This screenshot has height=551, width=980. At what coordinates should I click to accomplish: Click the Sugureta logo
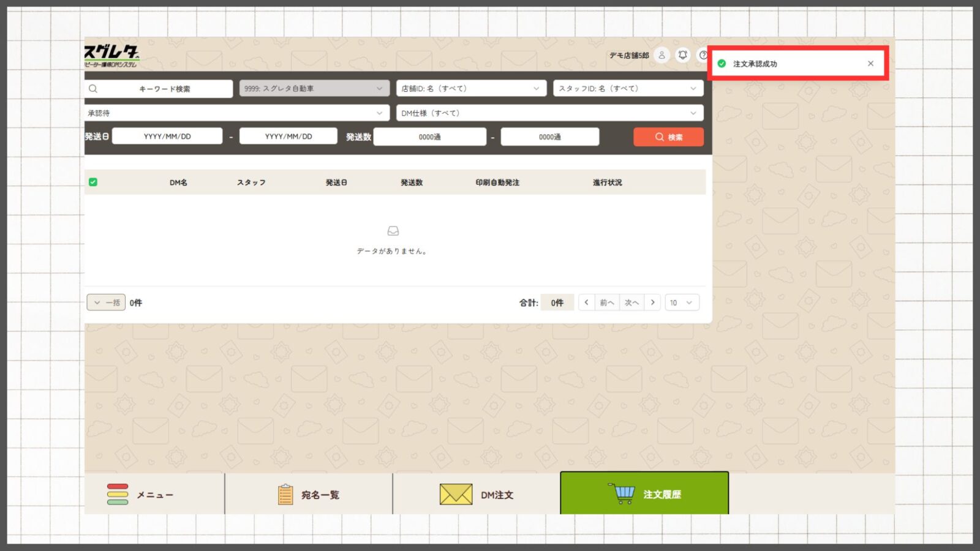click(x=111, y=55)
